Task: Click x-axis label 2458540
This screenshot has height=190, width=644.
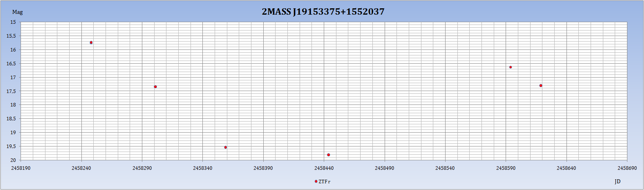Action: (x=445, y=168)
